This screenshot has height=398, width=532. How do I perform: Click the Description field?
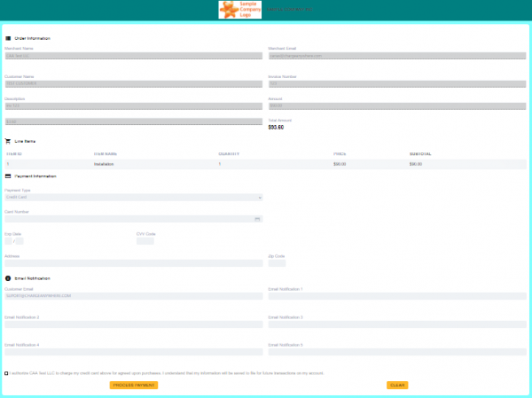point(134,106)
